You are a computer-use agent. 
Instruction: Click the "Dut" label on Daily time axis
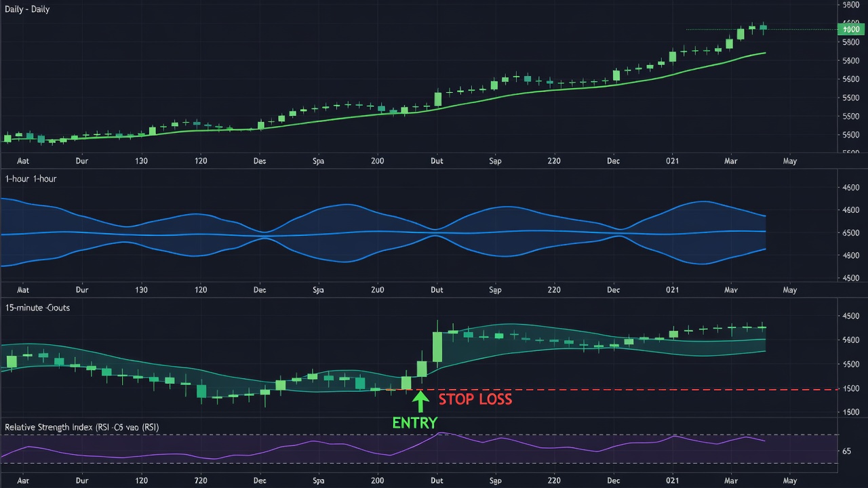437,161
